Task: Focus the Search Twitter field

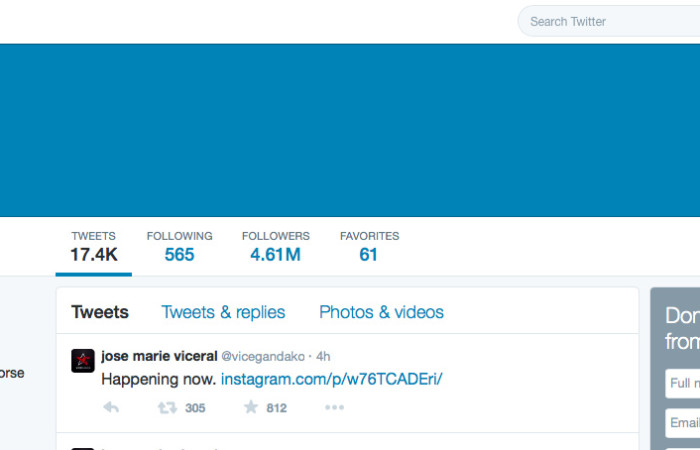Action: pyautogui.click(x=609, y=21)
